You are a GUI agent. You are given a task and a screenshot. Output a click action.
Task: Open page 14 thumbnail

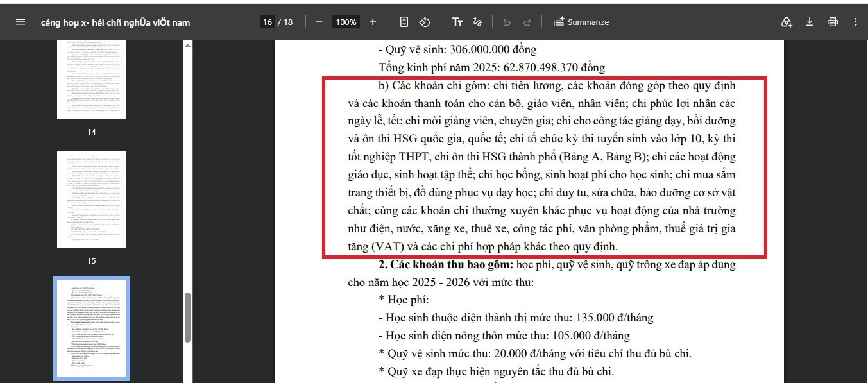click(x=92, y=79)
